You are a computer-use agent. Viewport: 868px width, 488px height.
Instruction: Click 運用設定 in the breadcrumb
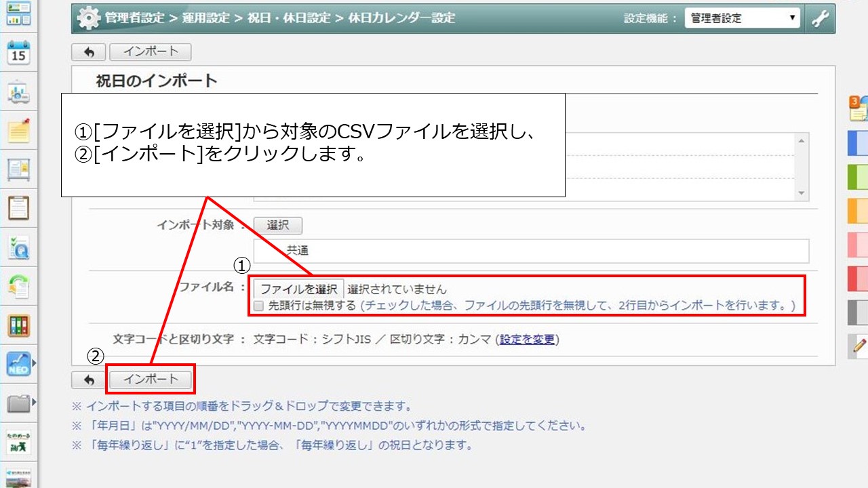(205, 18)
